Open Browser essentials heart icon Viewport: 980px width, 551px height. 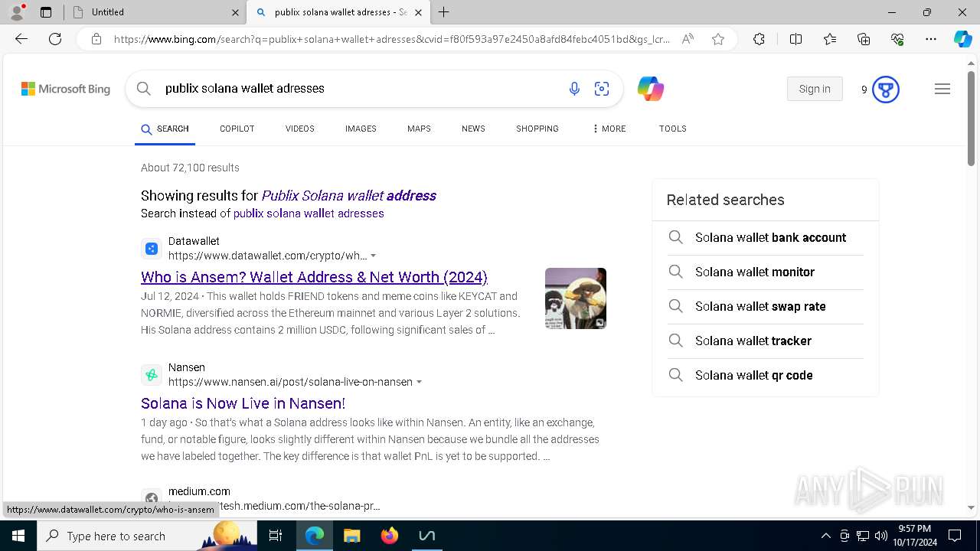tap(897, 39)
